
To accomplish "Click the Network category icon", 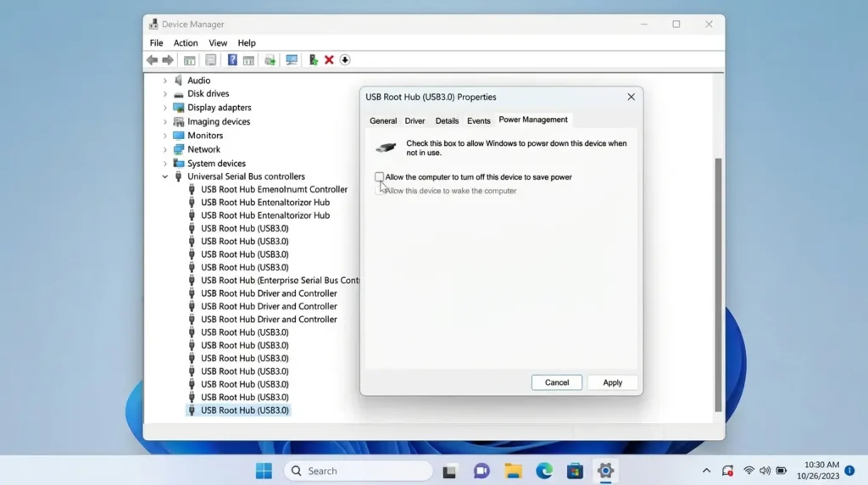I will 178,149.
